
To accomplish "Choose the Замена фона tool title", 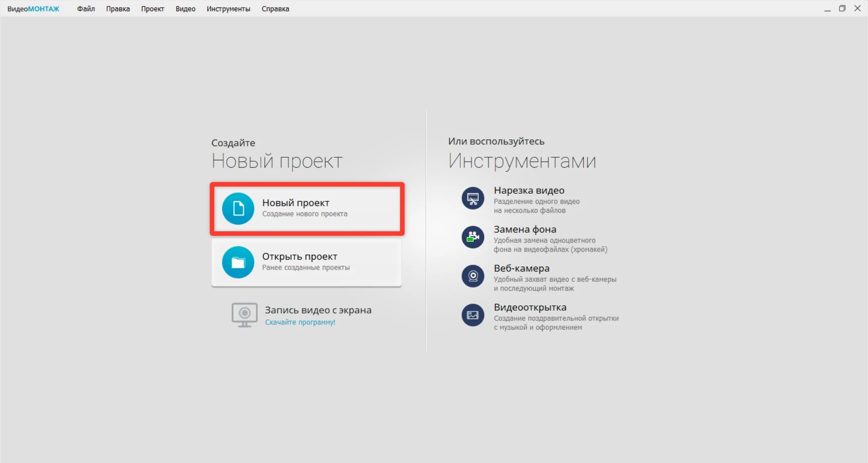I will coord(525,229).
